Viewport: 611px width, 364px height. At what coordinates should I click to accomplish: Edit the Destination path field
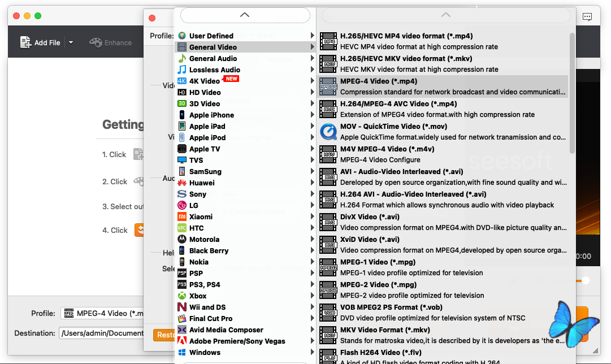[x=102, y=333]
